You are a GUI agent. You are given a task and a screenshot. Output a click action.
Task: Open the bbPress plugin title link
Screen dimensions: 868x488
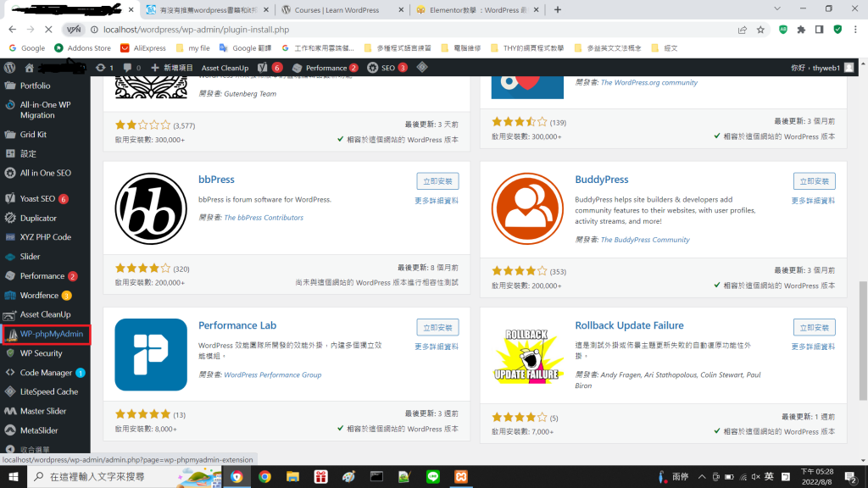[216, 180]
